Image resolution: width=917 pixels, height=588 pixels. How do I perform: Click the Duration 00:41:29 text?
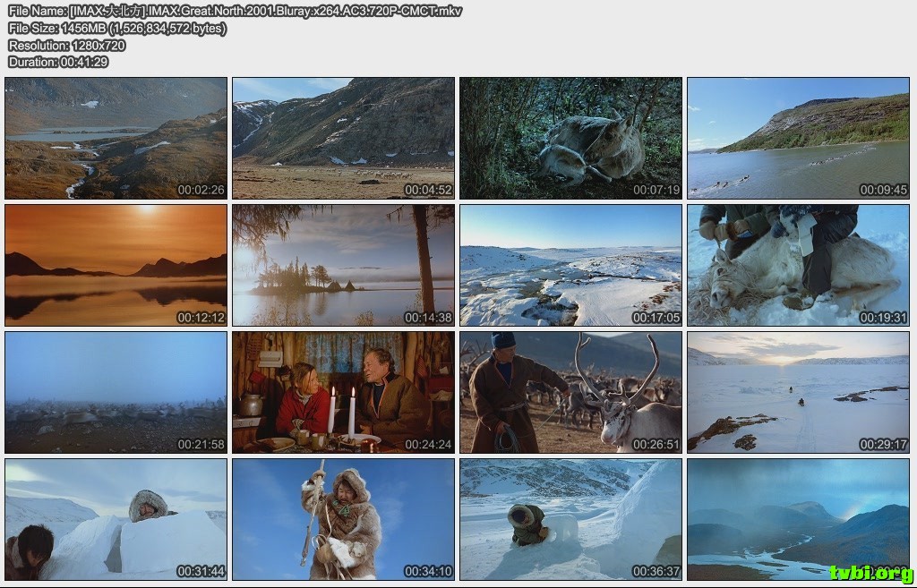click(x=58, y=62)
